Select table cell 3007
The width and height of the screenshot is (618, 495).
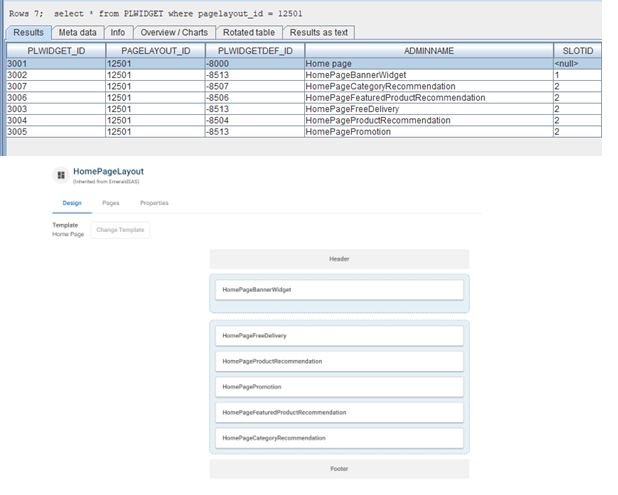click(56, 87)
